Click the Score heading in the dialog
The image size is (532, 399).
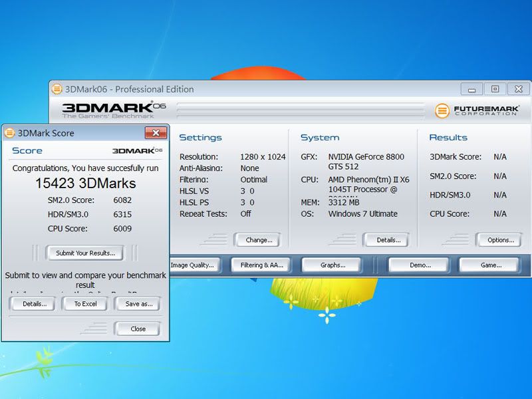pos(27,151)
